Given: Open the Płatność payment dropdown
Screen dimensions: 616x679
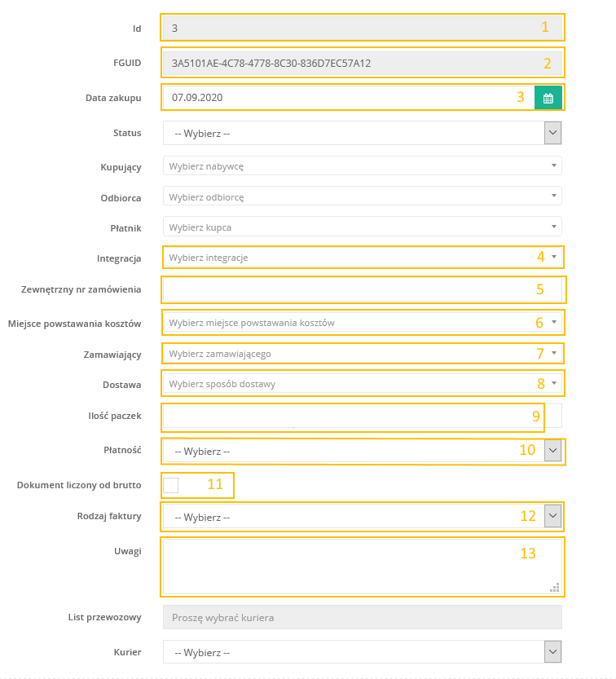Looking at the screenshot, I should click(362, 450).
